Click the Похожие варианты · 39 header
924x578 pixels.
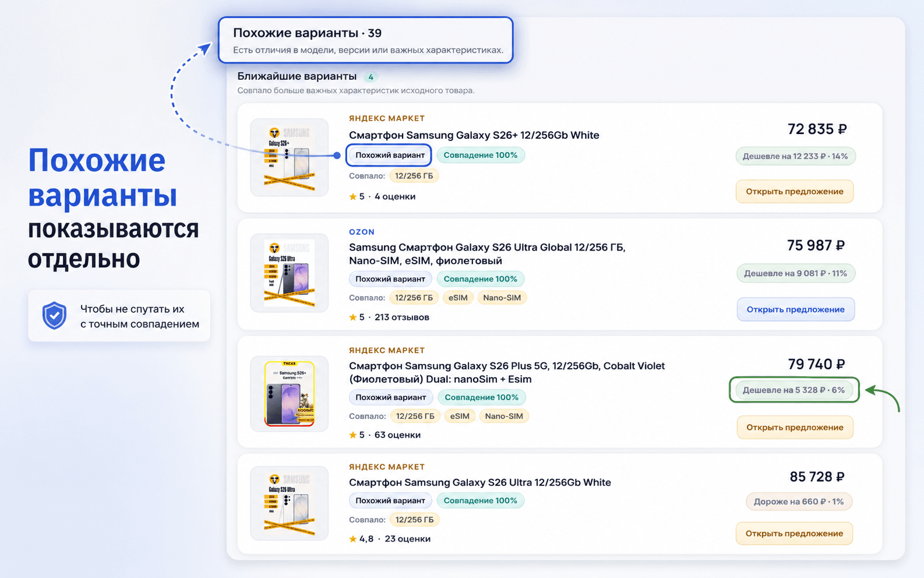[x=308, y=33]
